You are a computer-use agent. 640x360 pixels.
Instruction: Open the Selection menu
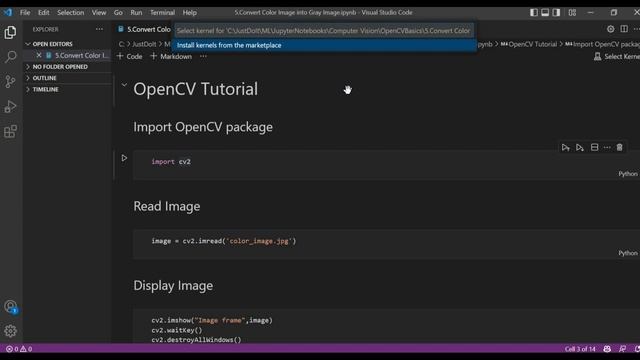(71, 13)
